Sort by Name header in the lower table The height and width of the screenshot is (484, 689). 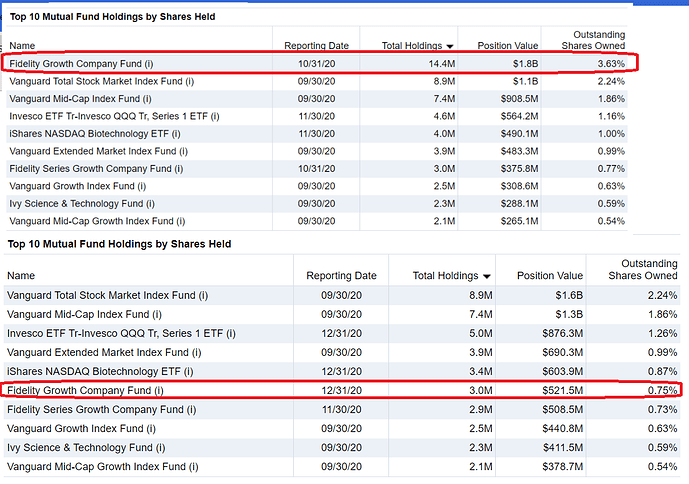[21, 276]
